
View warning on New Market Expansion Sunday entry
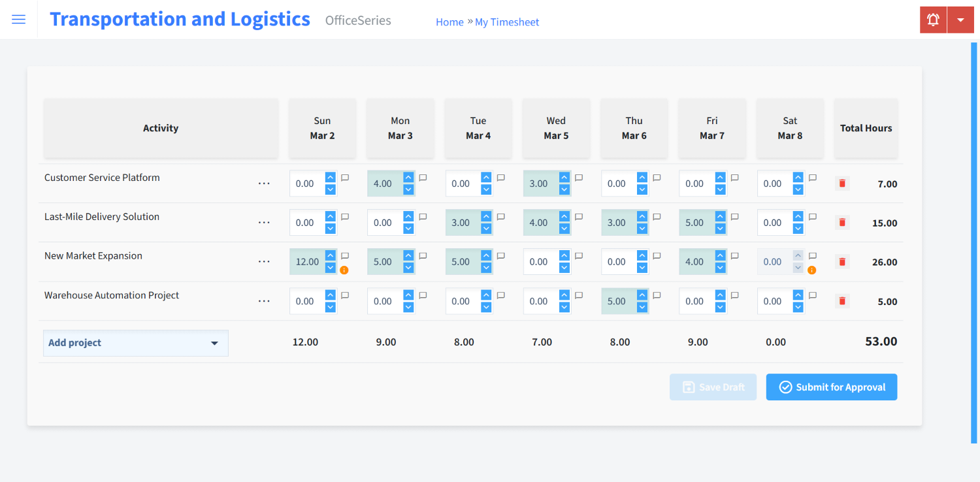pos(345,269)
